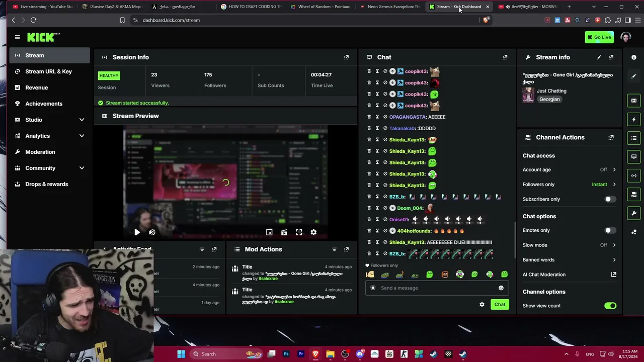
Task: Play the stream preview video
Action: [x=137, y=232]
